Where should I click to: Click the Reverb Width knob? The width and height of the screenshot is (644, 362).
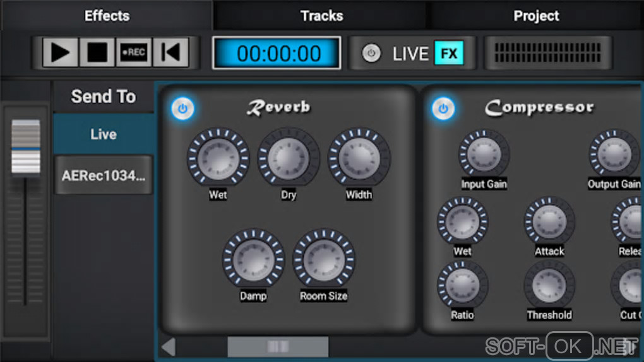coord(359,158)
